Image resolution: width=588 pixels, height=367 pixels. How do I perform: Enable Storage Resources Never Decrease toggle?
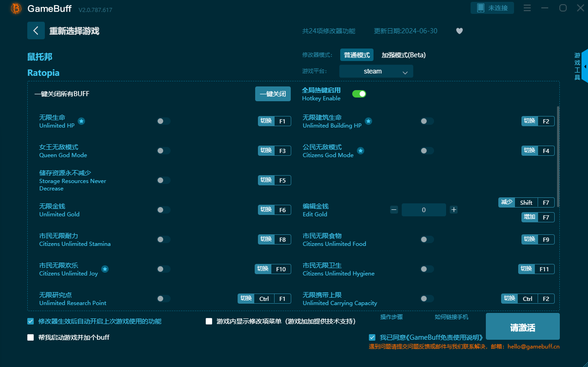164,180
